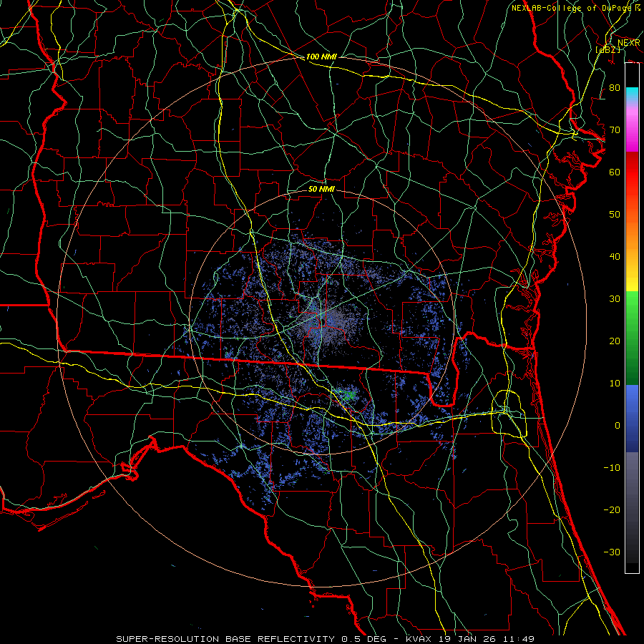The height and width of the screenshot is (644, 644).
Task: Click the 50 value on the dBZ scale
Action: (x=615, y=215)
